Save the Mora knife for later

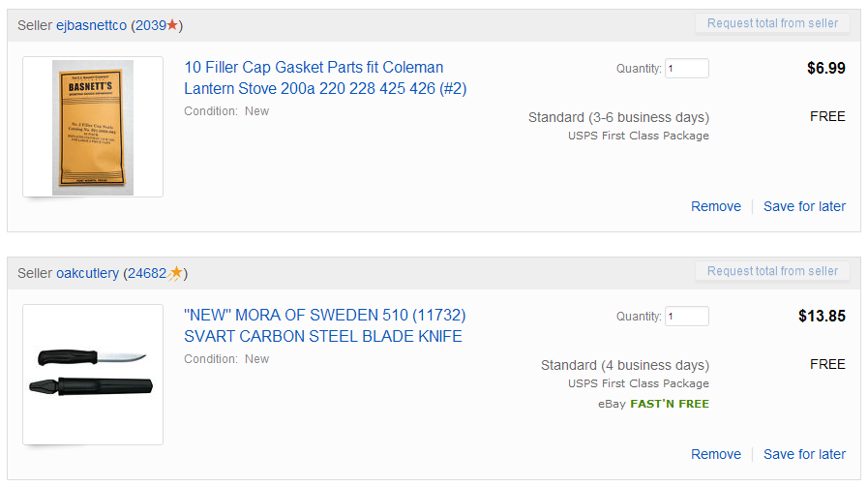point(804,454)
